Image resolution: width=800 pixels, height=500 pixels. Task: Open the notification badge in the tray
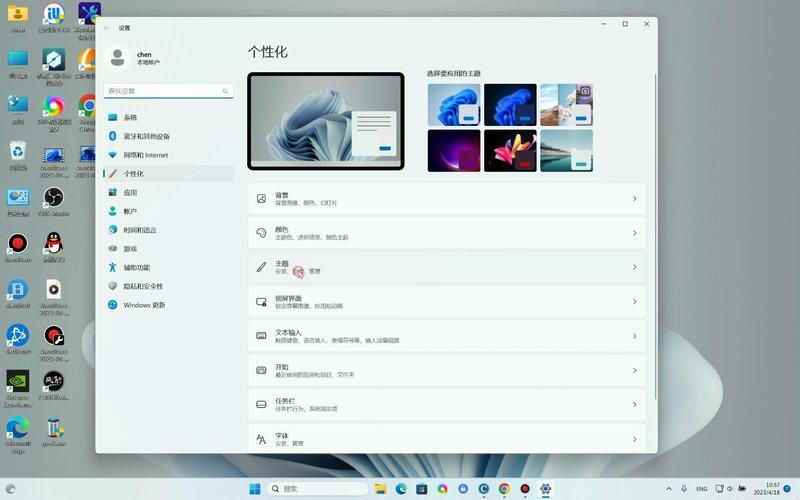tap(787, 489)
